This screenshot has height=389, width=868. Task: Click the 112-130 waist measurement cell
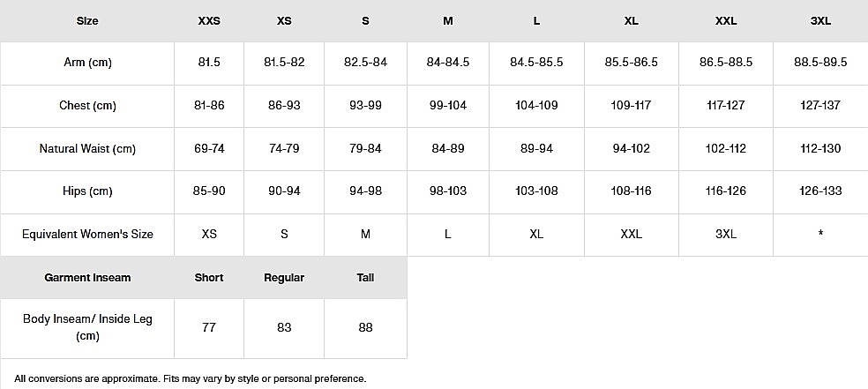tap(820, 149)
